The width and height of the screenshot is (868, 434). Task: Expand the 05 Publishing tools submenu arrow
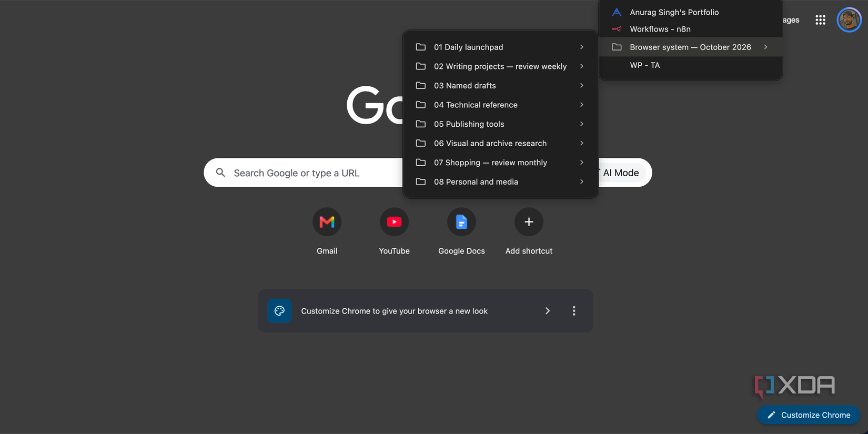(582, 124)
